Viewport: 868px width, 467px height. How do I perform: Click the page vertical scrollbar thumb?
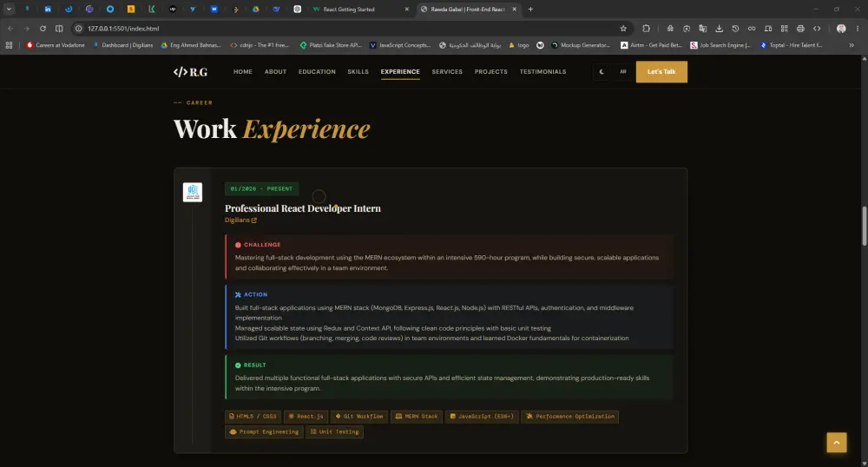coord(865,226)
